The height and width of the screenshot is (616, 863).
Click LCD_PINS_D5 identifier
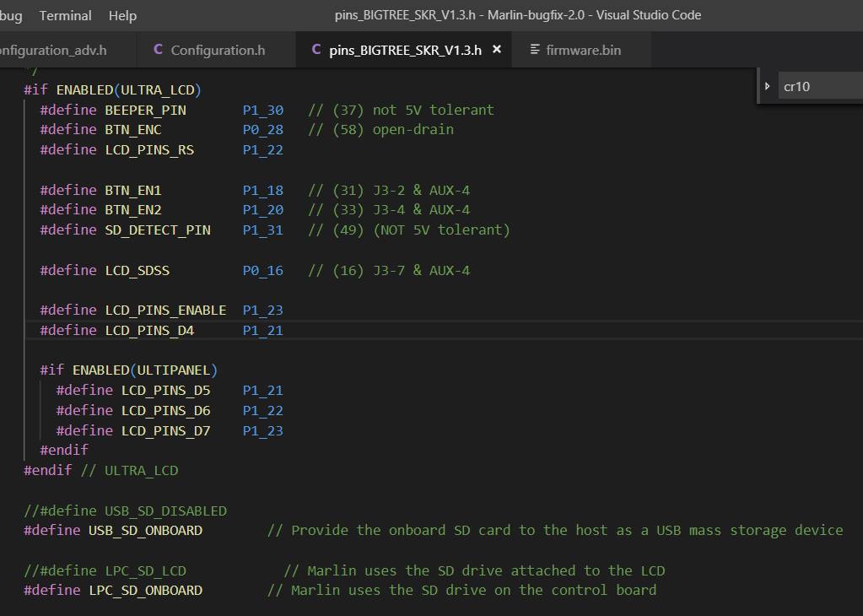[x=165, y=391]
